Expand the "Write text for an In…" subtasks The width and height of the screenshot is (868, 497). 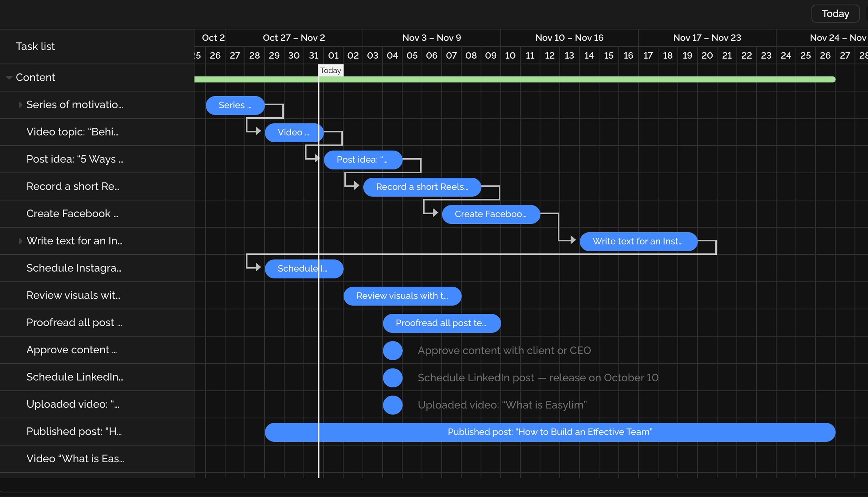[20, 241]
